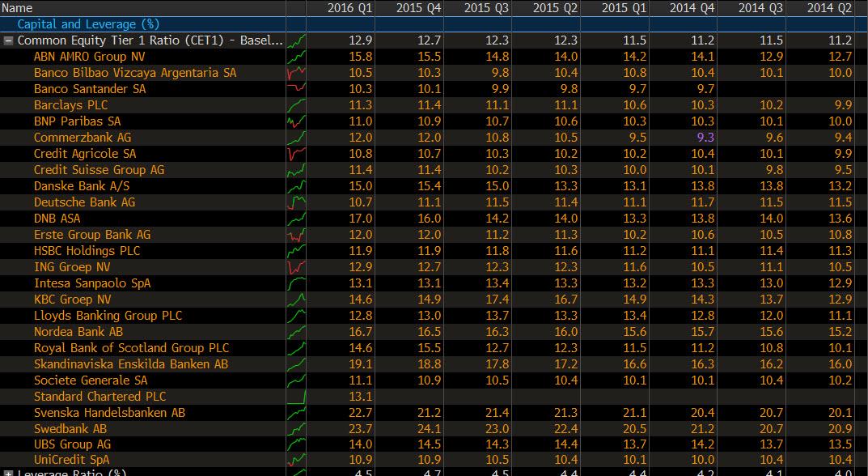Screen dimensions: 868x476
Task: Select KBC Groep 17.4 value in 2015 Q3
Action: (x=498, y=300)
